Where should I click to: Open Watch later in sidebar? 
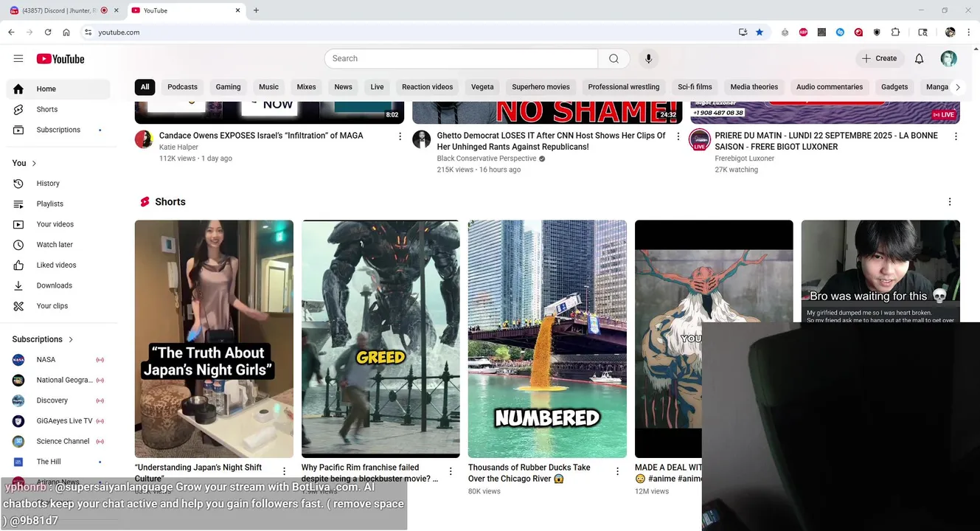click(x=58, y=245)
